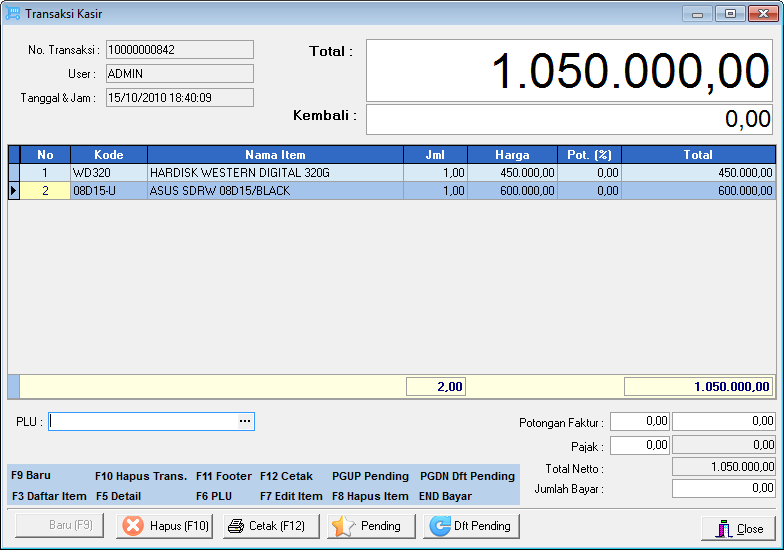Click the No column header

(45, 155)
